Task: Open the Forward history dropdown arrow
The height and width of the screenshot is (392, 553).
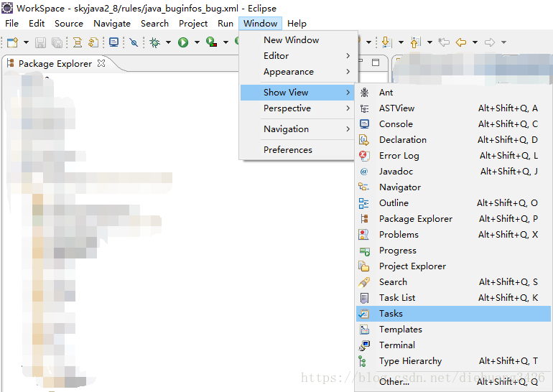Action: point(503,42)
